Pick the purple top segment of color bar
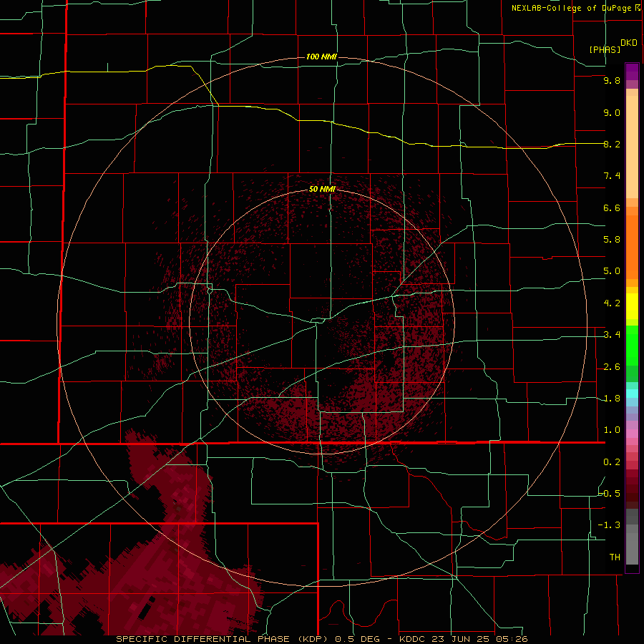The width and height of the screenshot is (644, 644). click(632, 72)
